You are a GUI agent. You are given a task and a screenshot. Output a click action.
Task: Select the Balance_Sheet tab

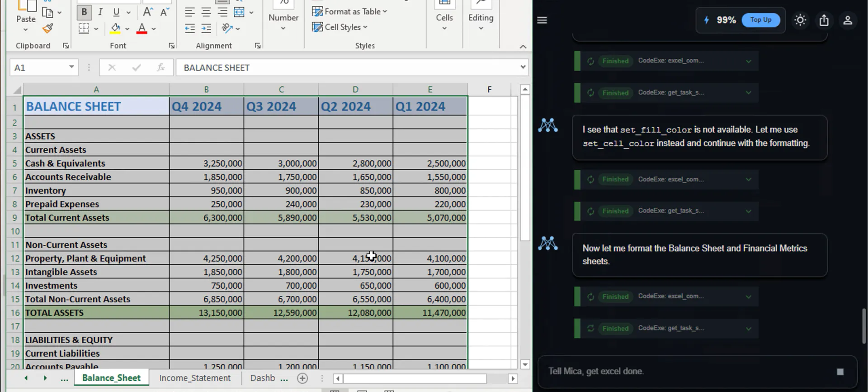111,378
